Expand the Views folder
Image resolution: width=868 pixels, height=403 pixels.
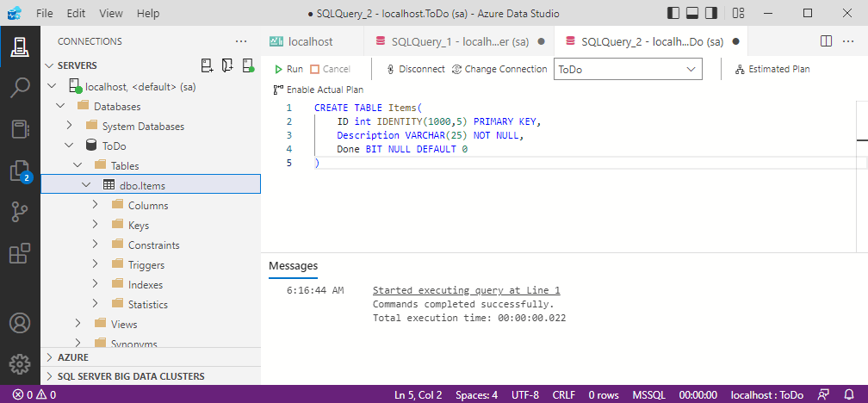point(78,324)
